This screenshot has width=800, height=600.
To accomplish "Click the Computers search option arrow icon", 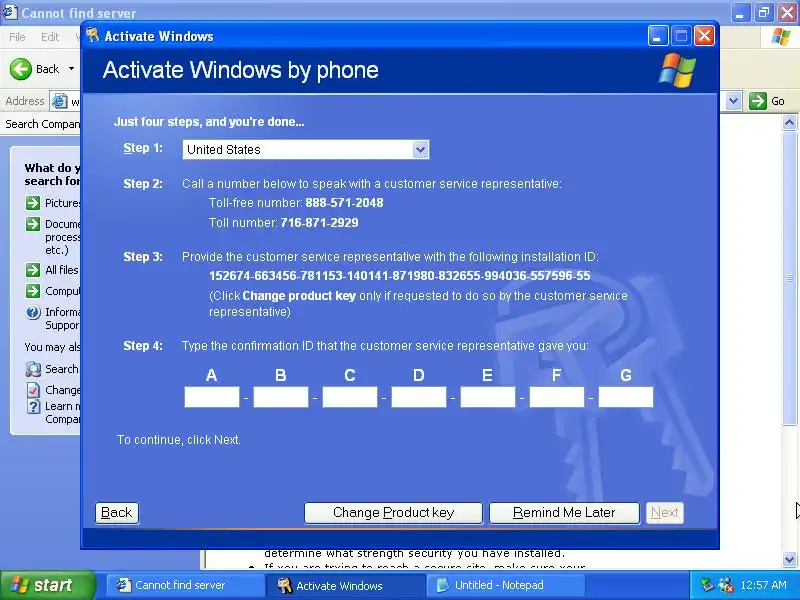I will (33, 291).
